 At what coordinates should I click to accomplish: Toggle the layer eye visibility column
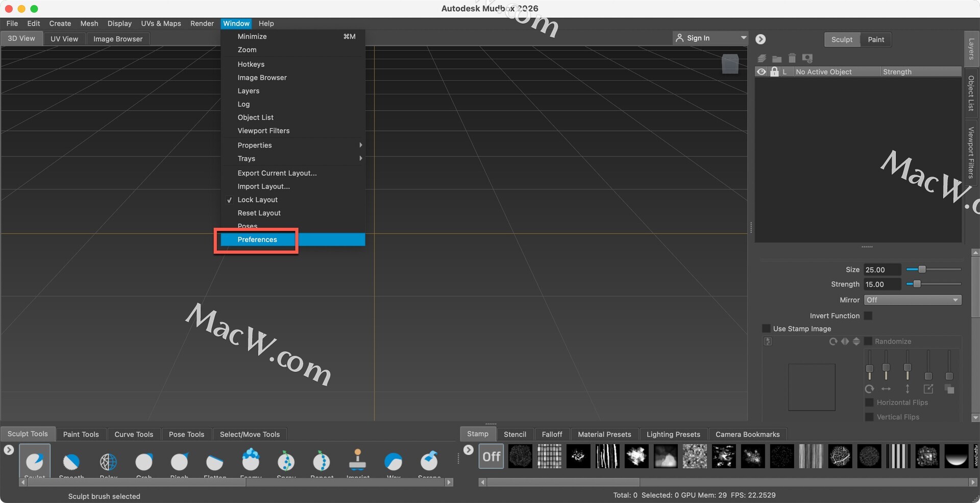(762, 71)
